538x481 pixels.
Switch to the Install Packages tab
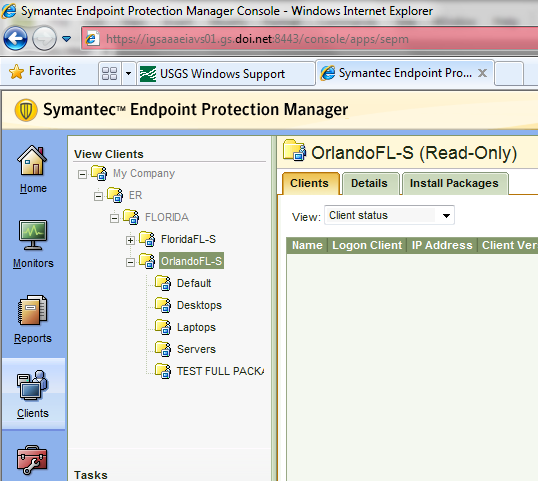tap(454, 184)
